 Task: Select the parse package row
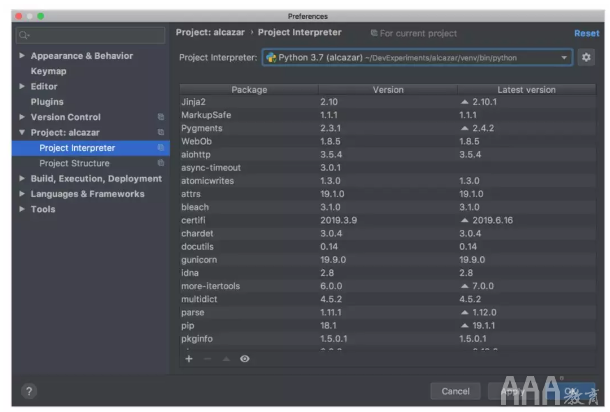[x=387, y=312]
